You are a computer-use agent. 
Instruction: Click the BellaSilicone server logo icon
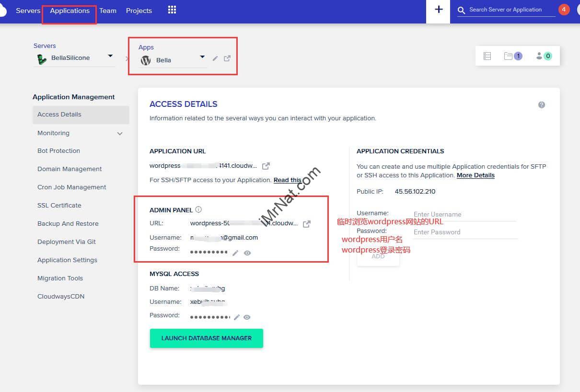tap(42, 59)
